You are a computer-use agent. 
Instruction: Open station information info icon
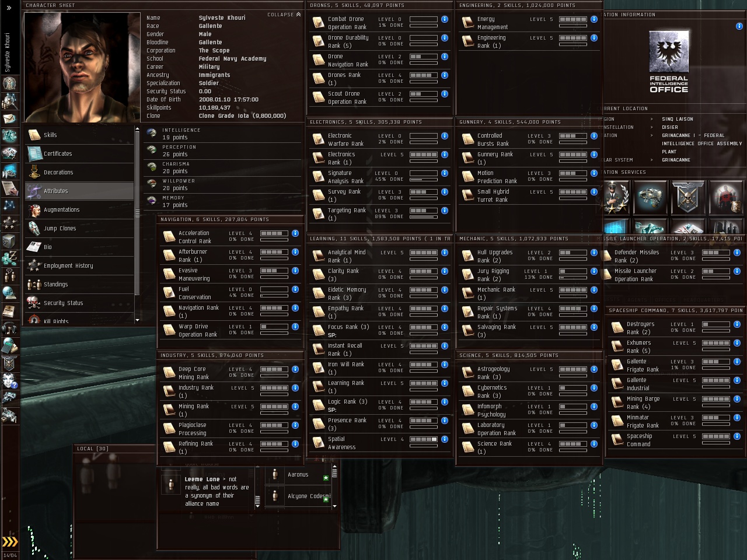pos(739,26)
